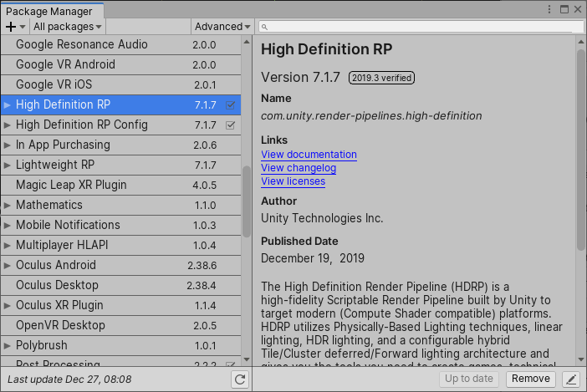The width and height of the screenshot is (587, 392).
Task: Click the package list vertical scrollbar
Action: 246,201
